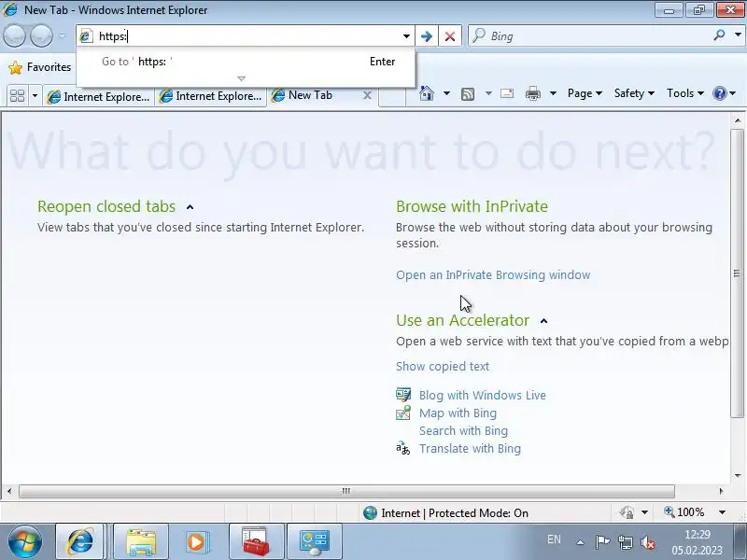The height and width of the screenshot is (560, 747).
Task: Open an InPrivate Browsing window
Action: tap(493, 274)
